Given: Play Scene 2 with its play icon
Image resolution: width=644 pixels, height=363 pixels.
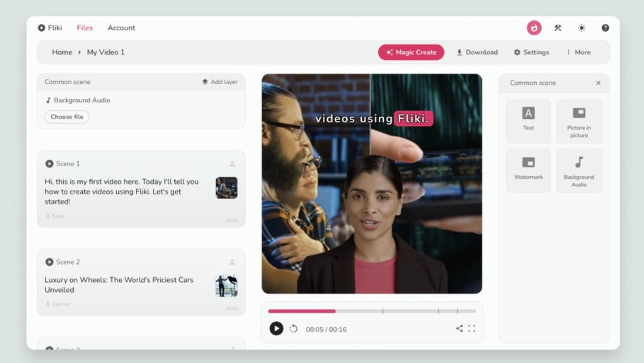Looking at the screenshot, I should pos(49,262).
